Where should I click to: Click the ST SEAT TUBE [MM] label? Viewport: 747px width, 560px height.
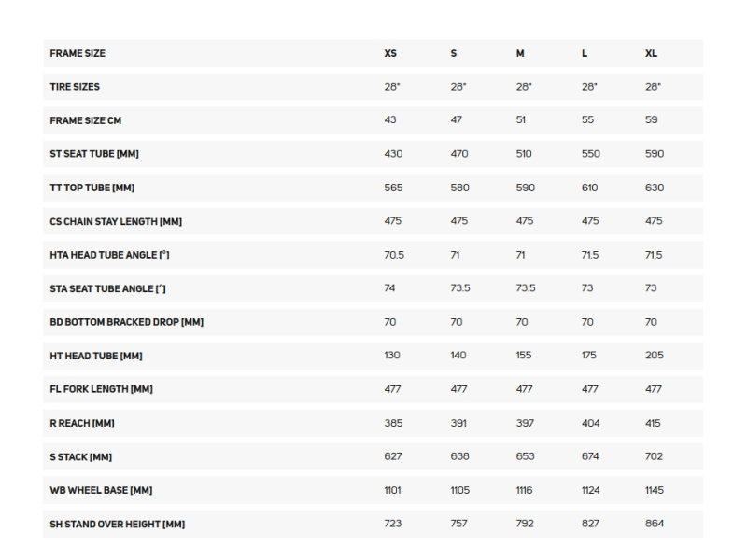(x=94, y=154)
